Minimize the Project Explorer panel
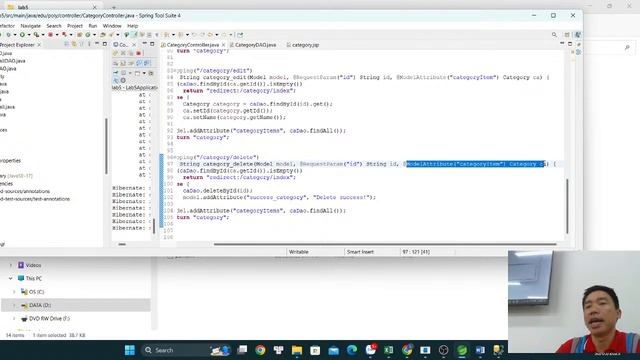Image resolution: width=640 pixels, height=360 pixels. coord(97,44)
